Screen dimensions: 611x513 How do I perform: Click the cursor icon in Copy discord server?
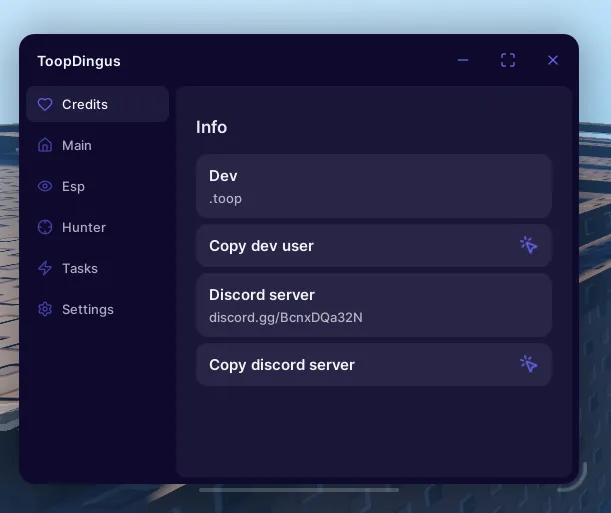coord(529,364)
